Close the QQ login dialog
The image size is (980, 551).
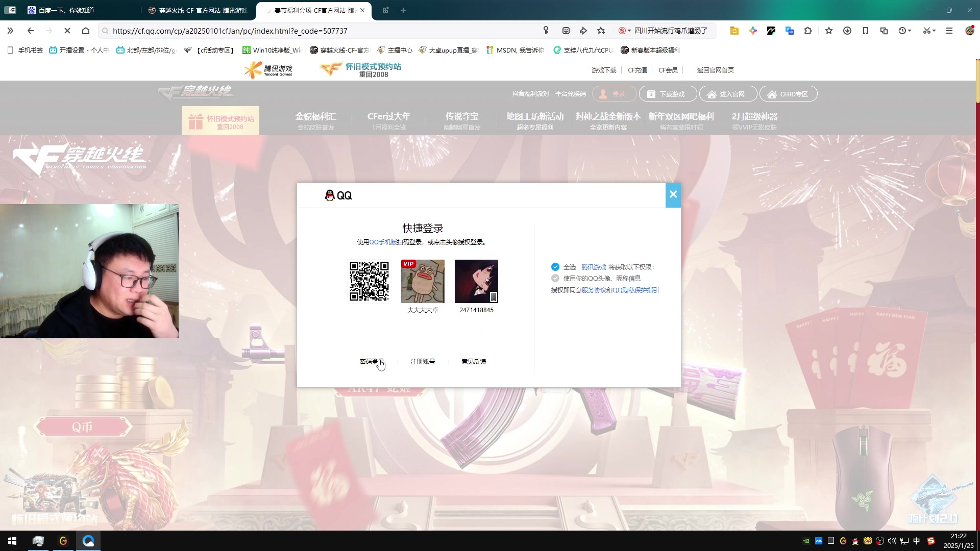(x=673, y=194)
